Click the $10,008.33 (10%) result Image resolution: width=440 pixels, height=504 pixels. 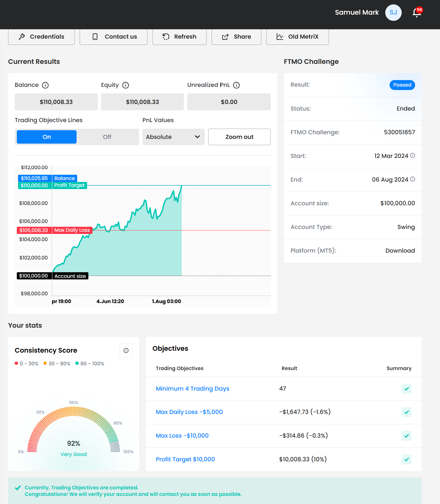coord(303,459)
